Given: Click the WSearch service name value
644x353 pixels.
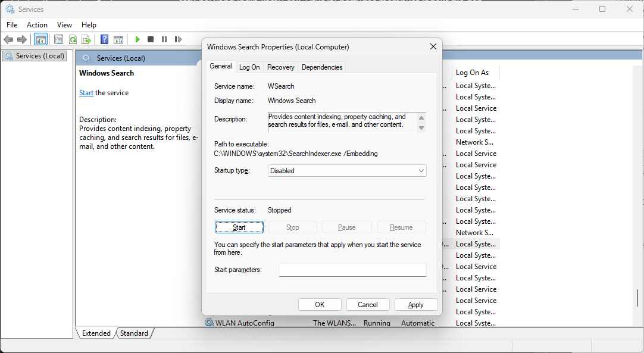Looking at the screenshot, I should pos(281,86).
